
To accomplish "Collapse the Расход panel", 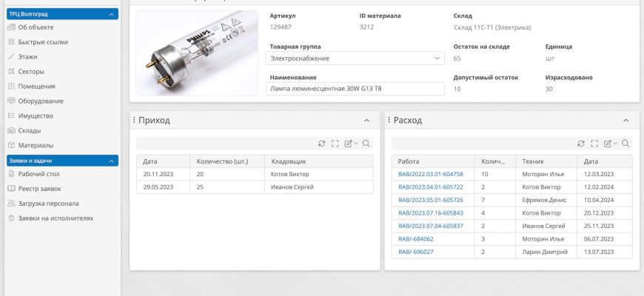I will 625,120.
